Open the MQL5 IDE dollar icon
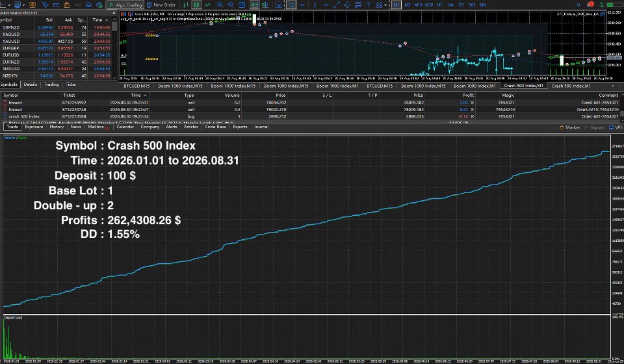 (x=32, y=5)
